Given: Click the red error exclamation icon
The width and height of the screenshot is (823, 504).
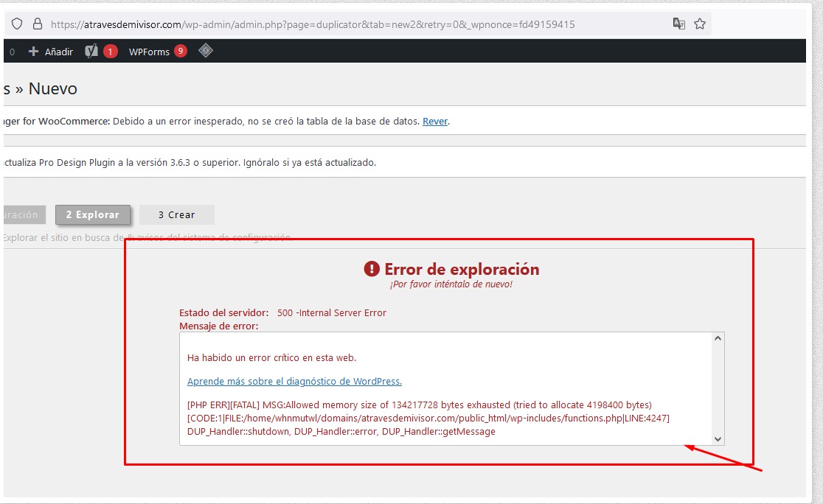Looking at the screenshot, I should click(372, 270).
